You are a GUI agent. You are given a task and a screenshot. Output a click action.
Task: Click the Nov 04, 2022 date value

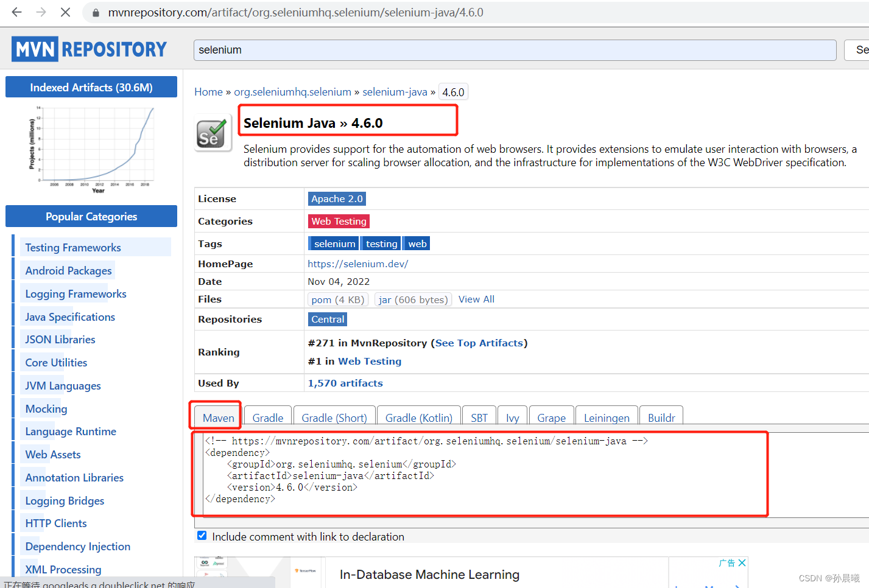pos(339,281)
